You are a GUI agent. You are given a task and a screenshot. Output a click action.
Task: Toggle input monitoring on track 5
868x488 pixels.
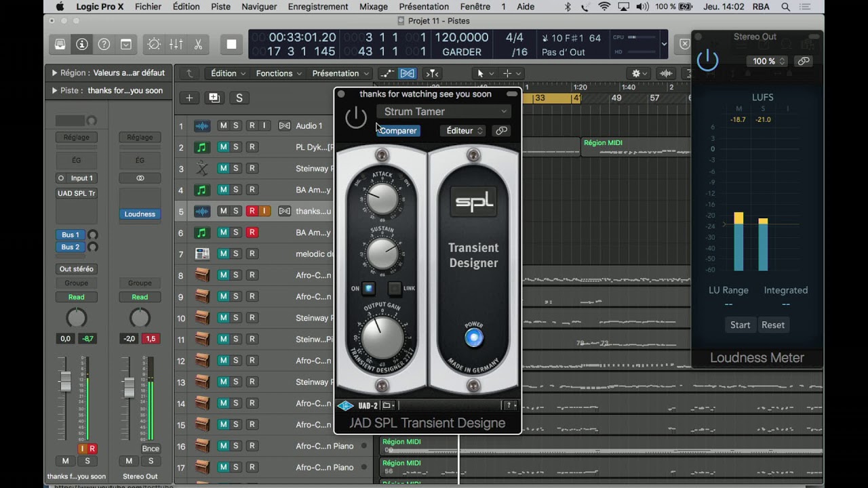pyautogui.click(x=264, y=211)
